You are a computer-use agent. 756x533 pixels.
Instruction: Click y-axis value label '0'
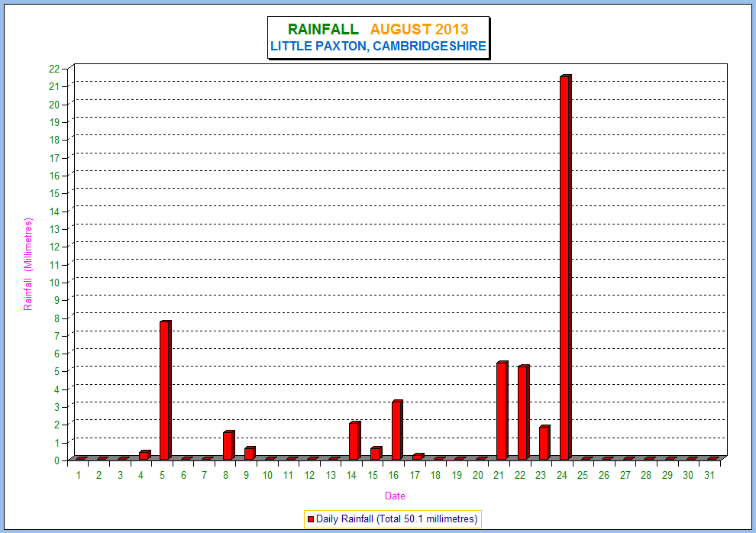coord(57,460)
